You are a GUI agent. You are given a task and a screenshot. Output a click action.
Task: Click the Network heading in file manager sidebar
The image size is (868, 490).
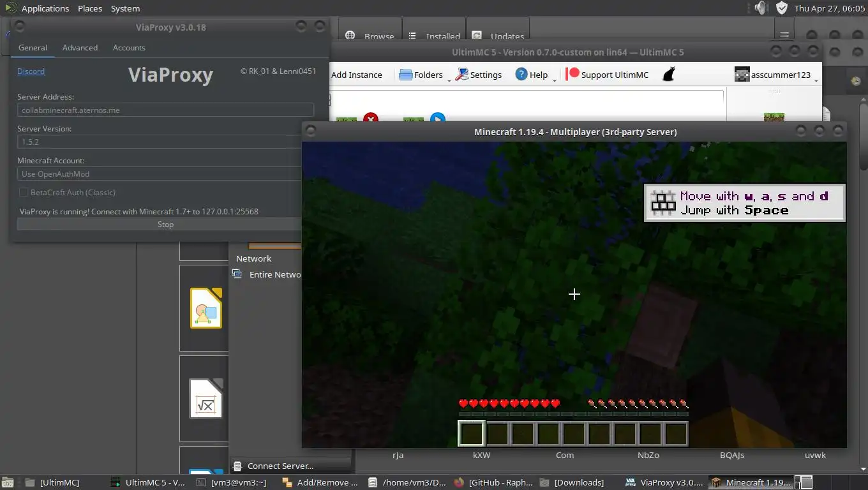tap(253, 258)
